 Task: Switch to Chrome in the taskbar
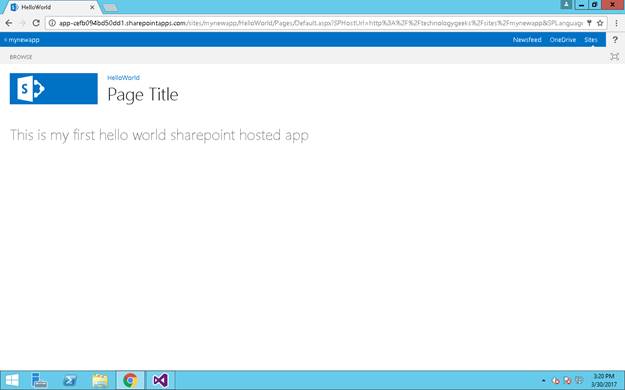click(130, 380)
